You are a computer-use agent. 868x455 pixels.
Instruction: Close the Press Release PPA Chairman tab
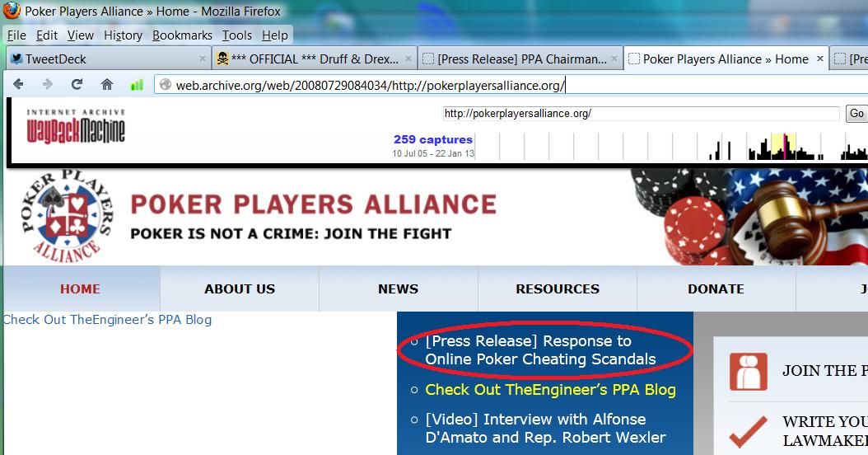point(614,59)
